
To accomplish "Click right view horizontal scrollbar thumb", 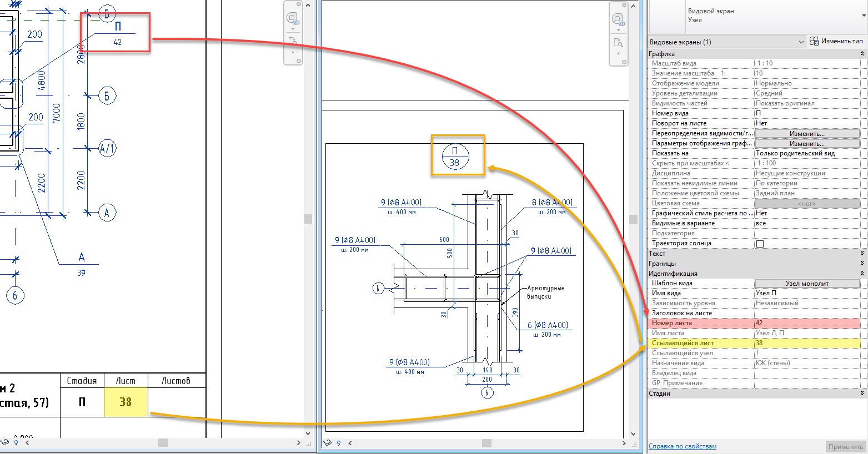I will tap(486, 443).
